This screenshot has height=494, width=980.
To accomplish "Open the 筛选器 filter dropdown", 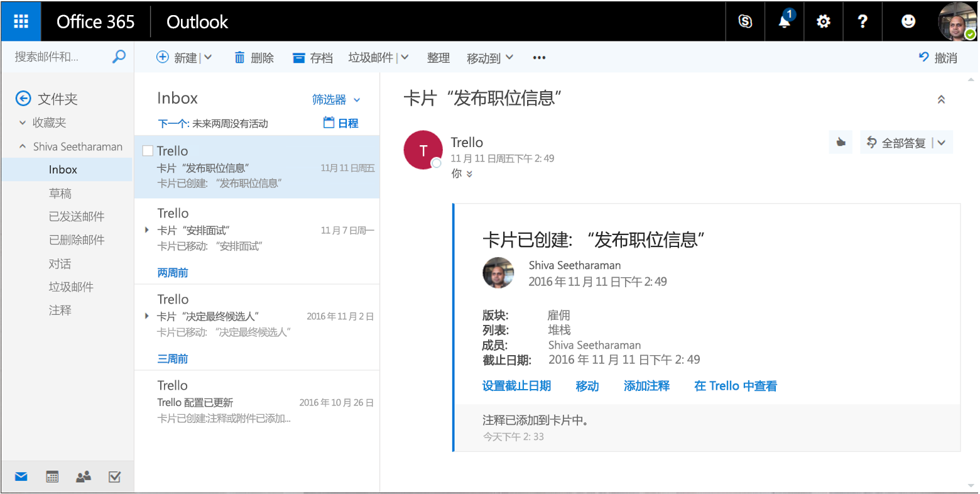I will tap(337, 99).
